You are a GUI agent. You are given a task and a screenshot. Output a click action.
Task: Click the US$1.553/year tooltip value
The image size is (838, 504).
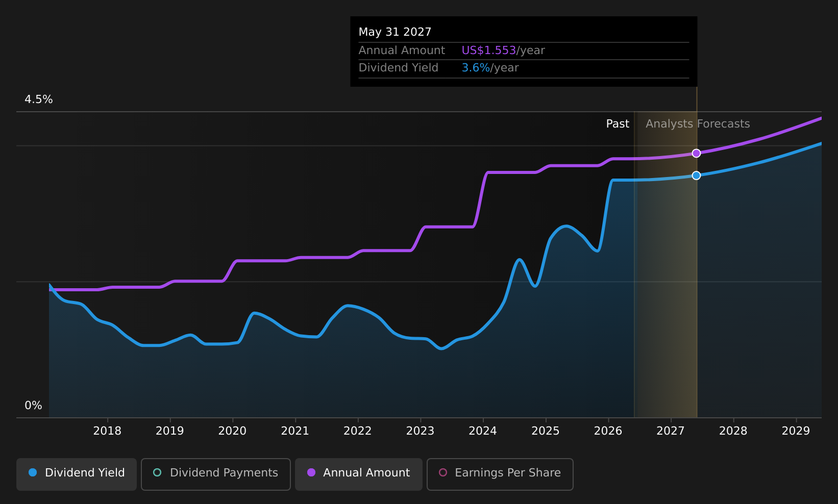[x=503, y=51]
